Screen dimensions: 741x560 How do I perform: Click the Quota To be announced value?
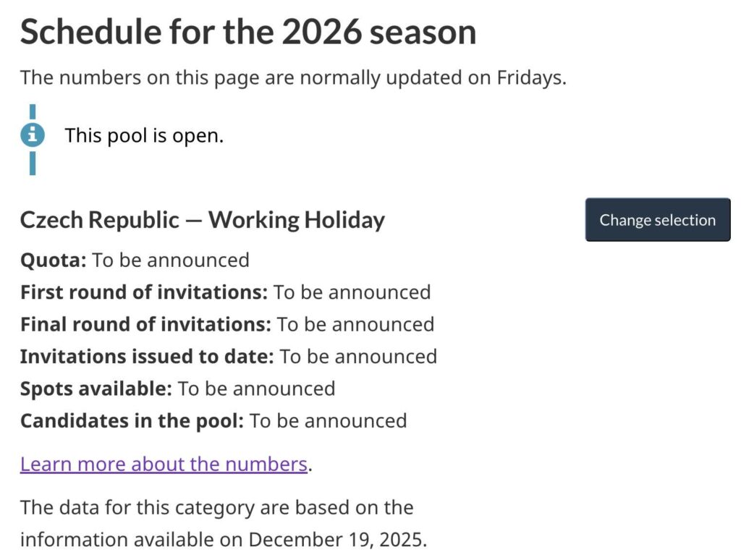click(x=171, y=260)
